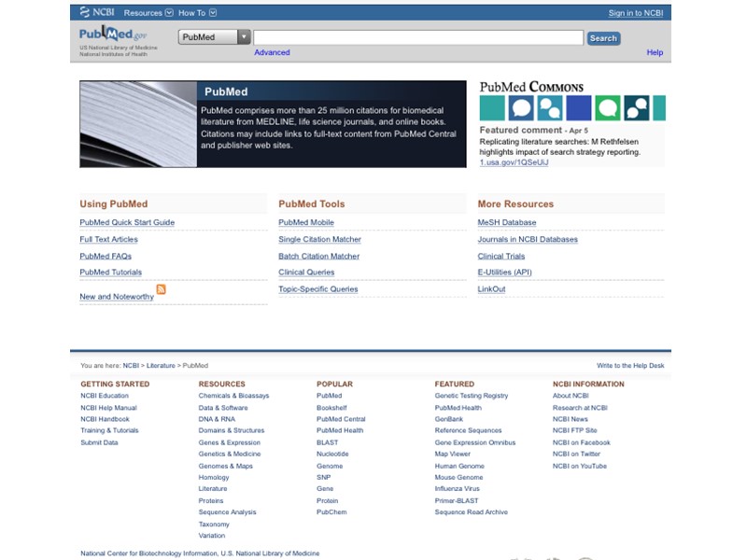Open Full Text Articles link
The image size is (747, 560).
tap(108, 239)
